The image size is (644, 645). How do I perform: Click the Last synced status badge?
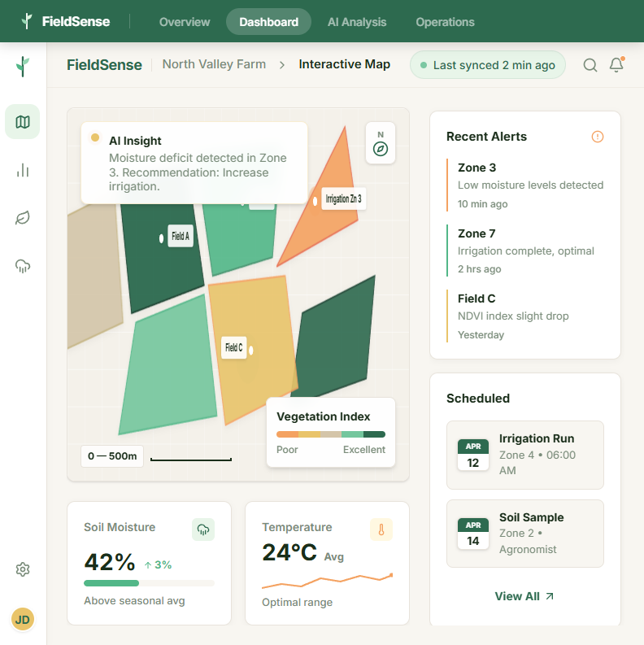tap(488, 65)
